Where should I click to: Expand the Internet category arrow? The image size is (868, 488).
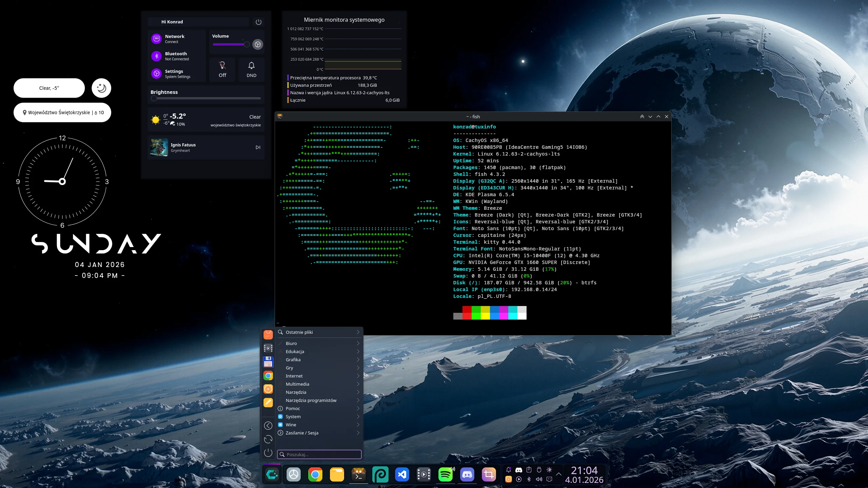(x=358, y=376)
